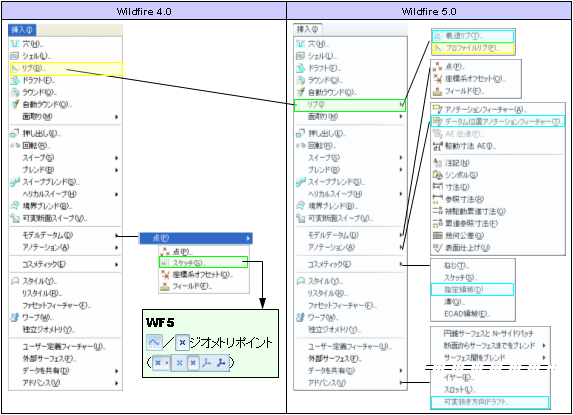Click 可変断面スイープ icon in Wildfire 4.0 menu
This screenshot has width=573, height=415.
[x=15, y=218]
